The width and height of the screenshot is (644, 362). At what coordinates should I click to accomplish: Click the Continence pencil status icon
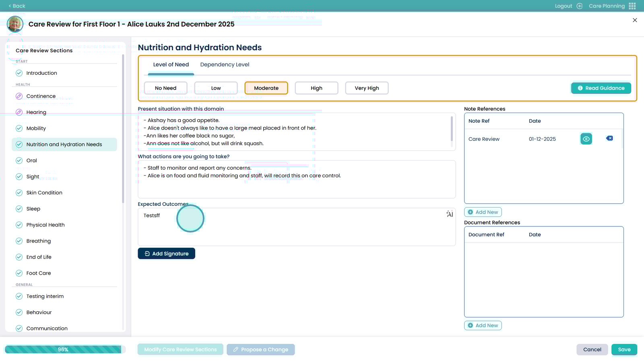coord(19,96)
